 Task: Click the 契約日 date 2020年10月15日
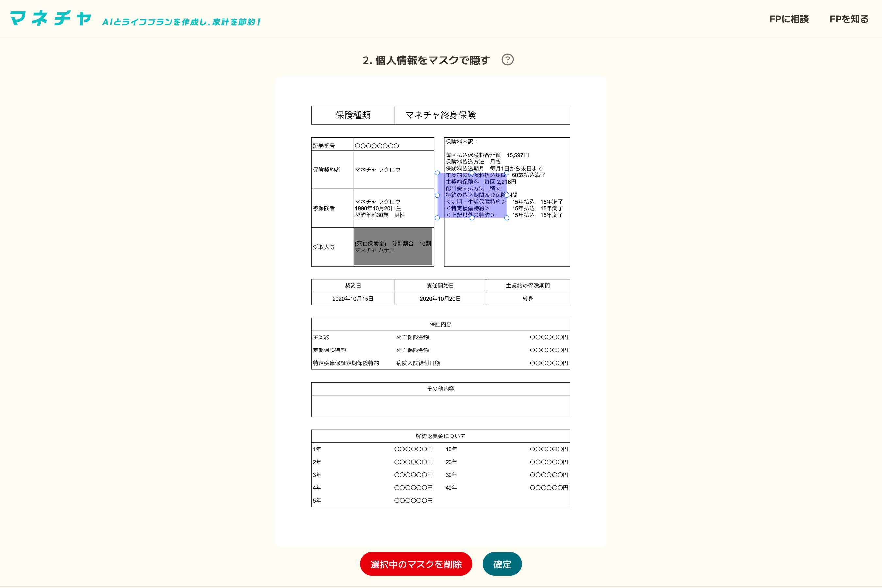pos(352,299)
